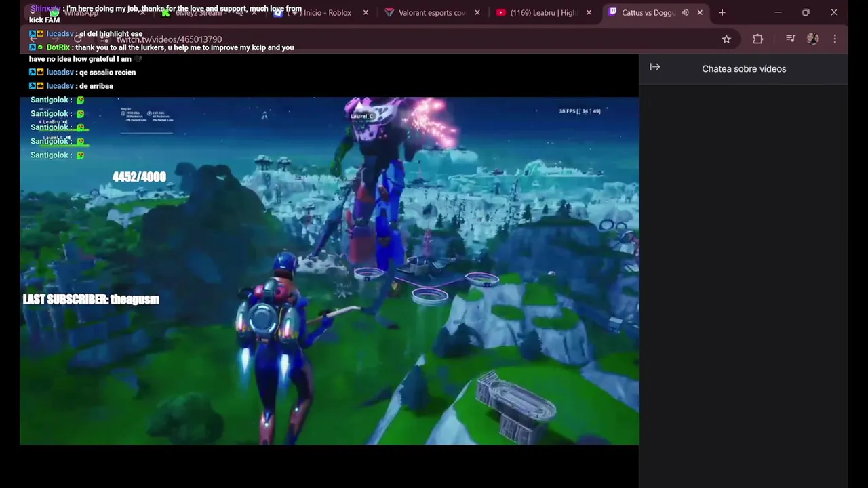The height and width of the screenshot is (488, 868).
Task: Open the Chrome three-dot menu
Action: point(835,39)
